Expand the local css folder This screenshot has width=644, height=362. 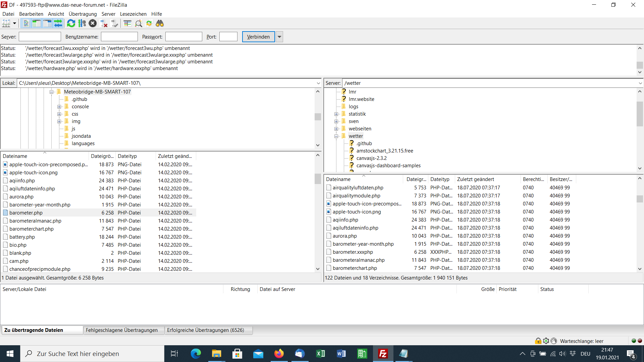(x=59, y=114)
